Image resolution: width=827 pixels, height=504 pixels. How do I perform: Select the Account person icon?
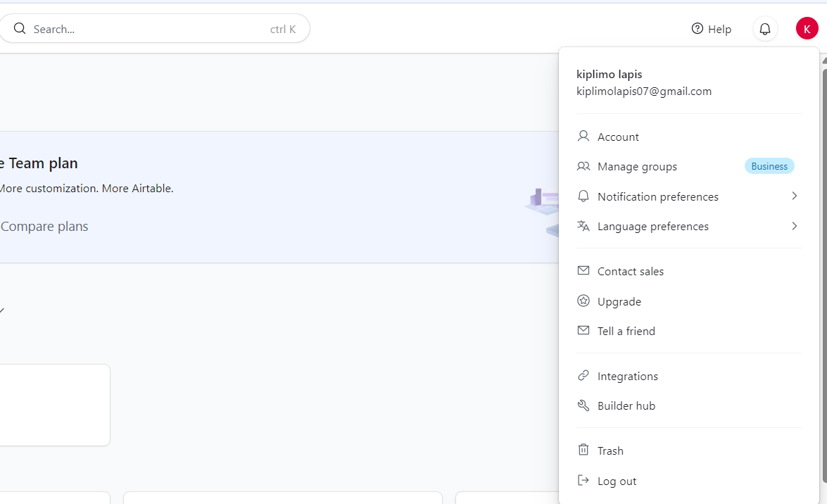click(x=583, y=136)
